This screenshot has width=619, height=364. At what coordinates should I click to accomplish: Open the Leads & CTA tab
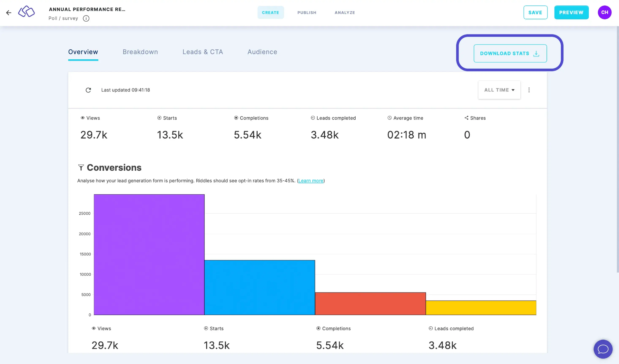point(202,52)
